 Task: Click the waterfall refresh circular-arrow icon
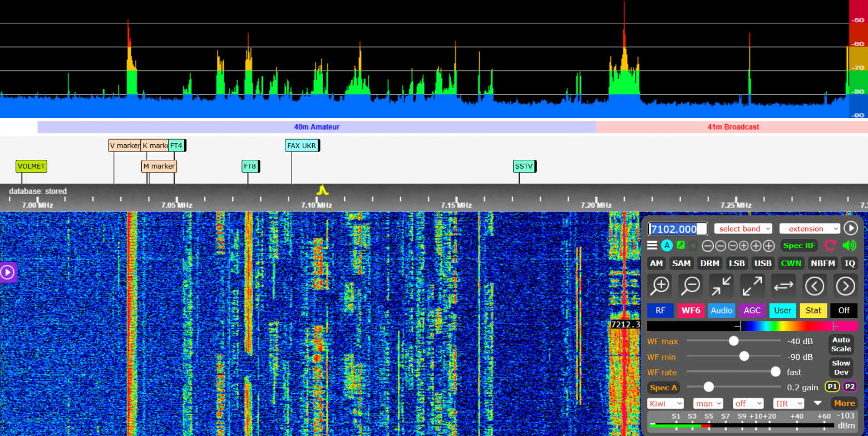830,245
